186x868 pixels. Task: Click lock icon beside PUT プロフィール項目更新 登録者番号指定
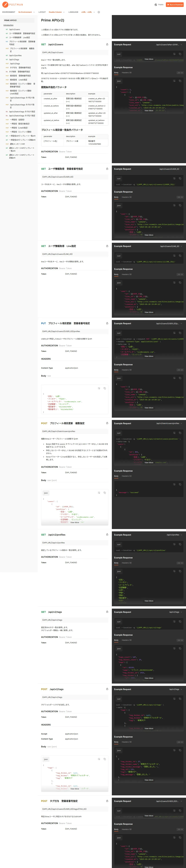pos(107,323)
